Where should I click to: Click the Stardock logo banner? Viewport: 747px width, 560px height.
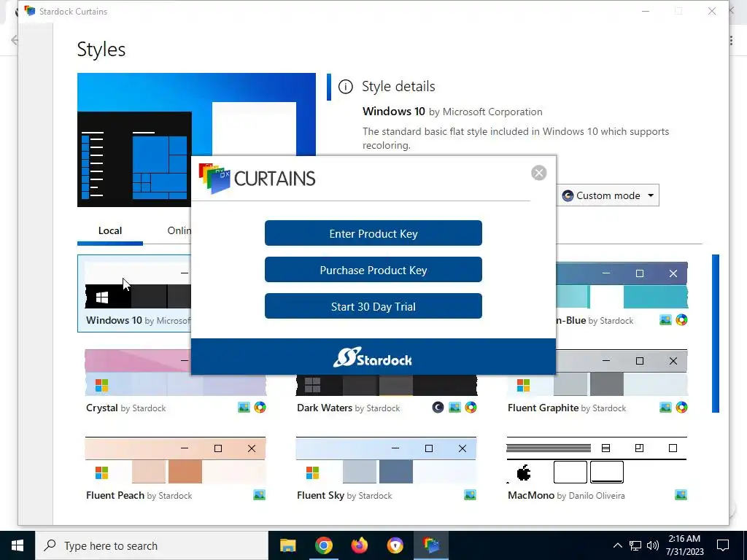[373, 357]
